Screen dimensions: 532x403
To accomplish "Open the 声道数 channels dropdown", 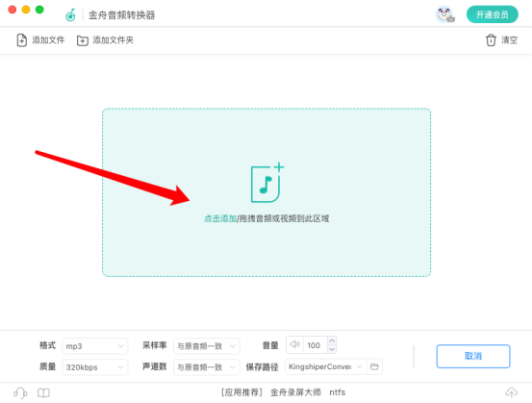I will 206,367.
